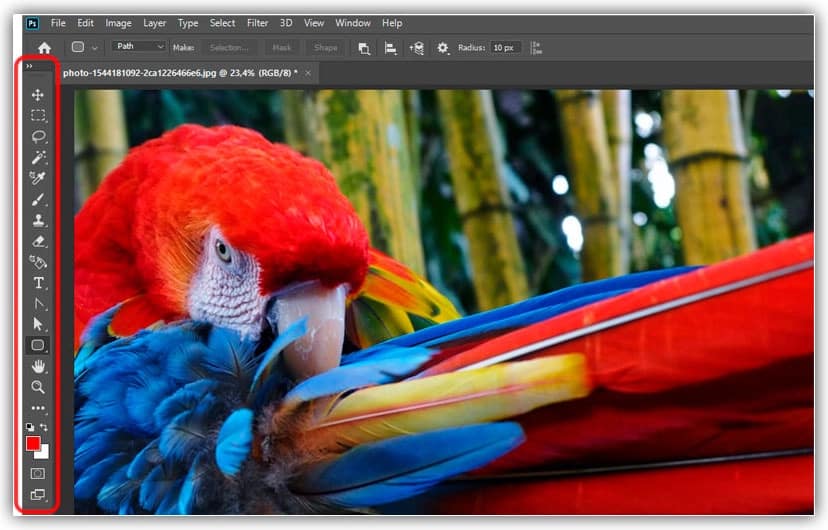This screenshot has width=828, height=530.
Task: Reset default foreground and background colors
Action: point(30,427)
